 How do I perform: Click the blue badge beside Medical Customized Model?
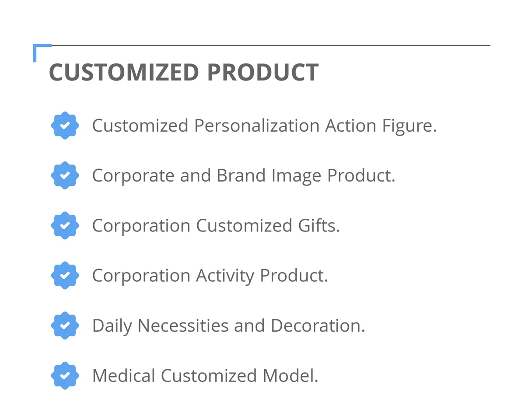click(x=65, y=375)
